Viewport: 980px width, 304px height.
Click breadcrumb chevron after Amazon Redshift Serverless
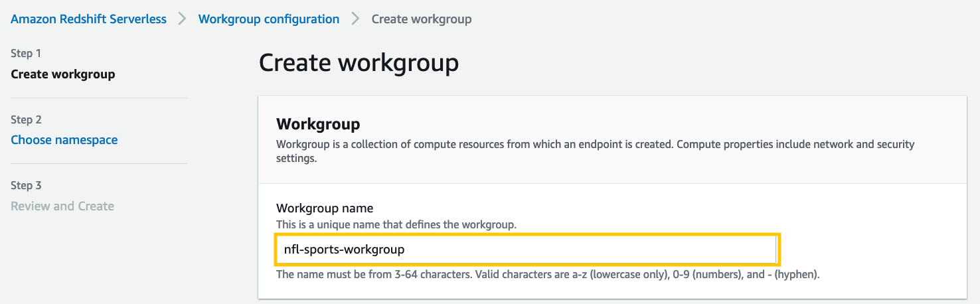coord(183,19)
